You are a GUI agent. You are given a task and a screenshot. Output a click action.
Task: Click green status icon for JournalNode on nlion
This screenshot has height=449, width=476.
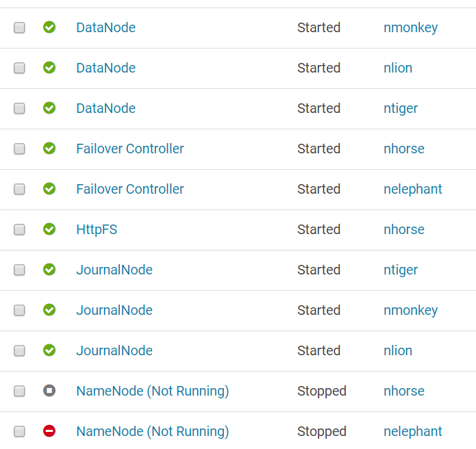[49, 350]
